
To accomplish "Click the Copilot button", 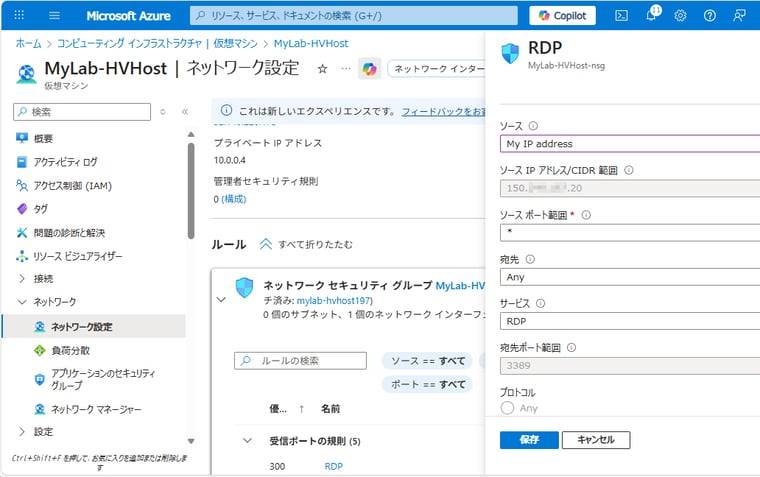I will [x=562, y=15].
